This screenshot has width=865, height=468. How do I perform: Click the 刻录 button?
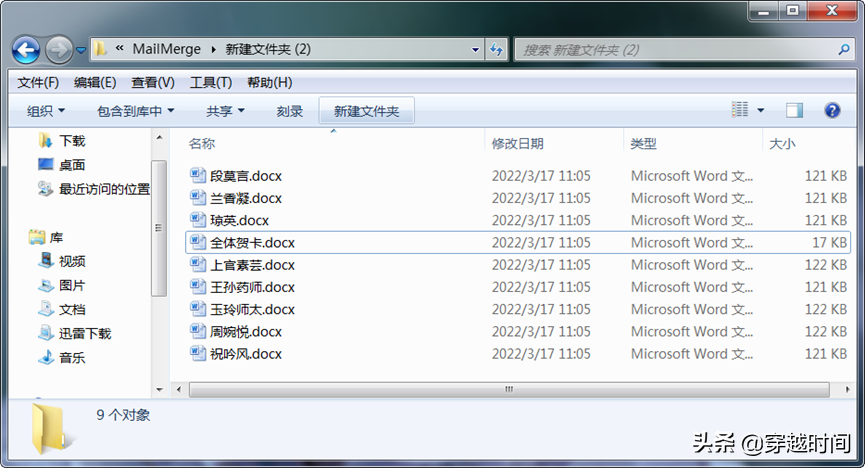pyautogui.click(x=290, y=111)
